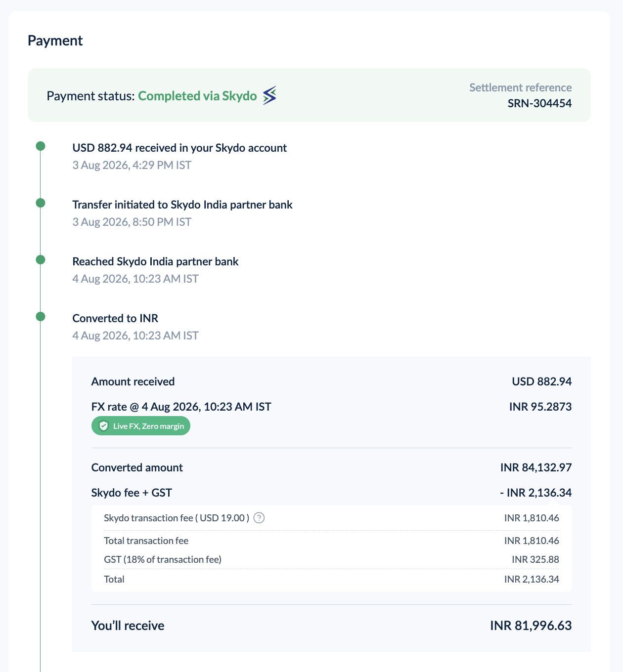Click USD 882.94 received in your Skydo account

[x=179, y=148]
